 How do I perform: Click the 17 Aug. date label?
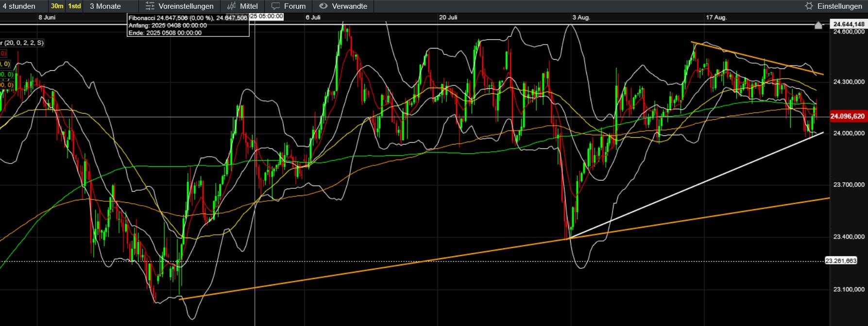[x=716, y=17]
